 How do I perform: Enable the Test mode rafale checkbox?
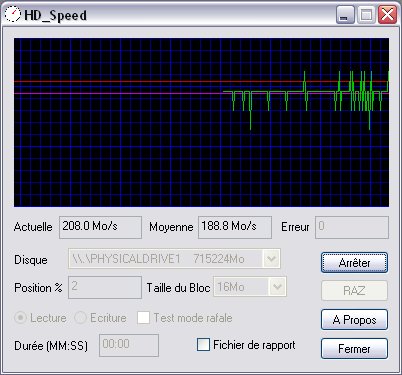[x=143, y=318]
